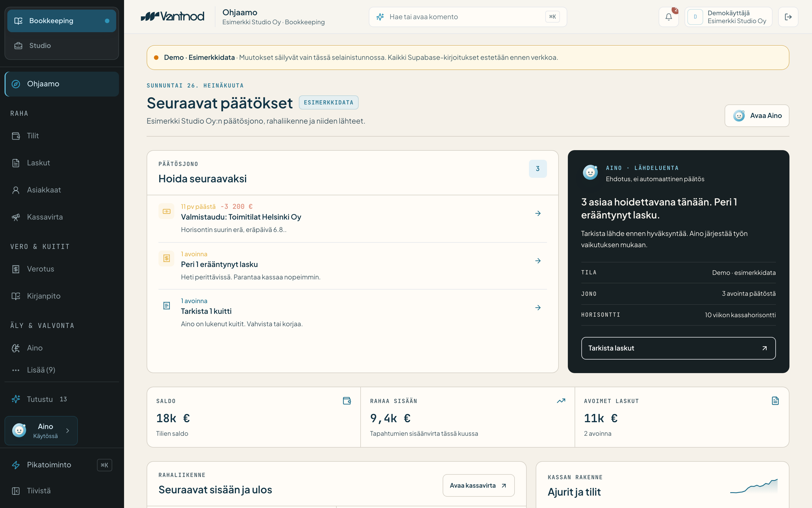This screenshot has height=508, width=812.
Task: Open Aino under Äly & Valvonta
Action: [62, 348]
